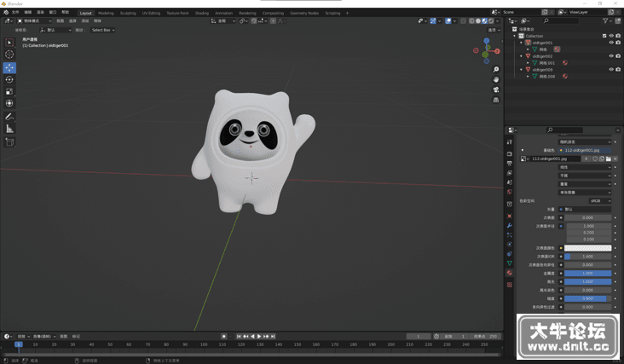The height and width of the screenshot is (364, 624).
Task: Switch to the Geometry Nodes workspace tab
Action: tap(304, 13)
